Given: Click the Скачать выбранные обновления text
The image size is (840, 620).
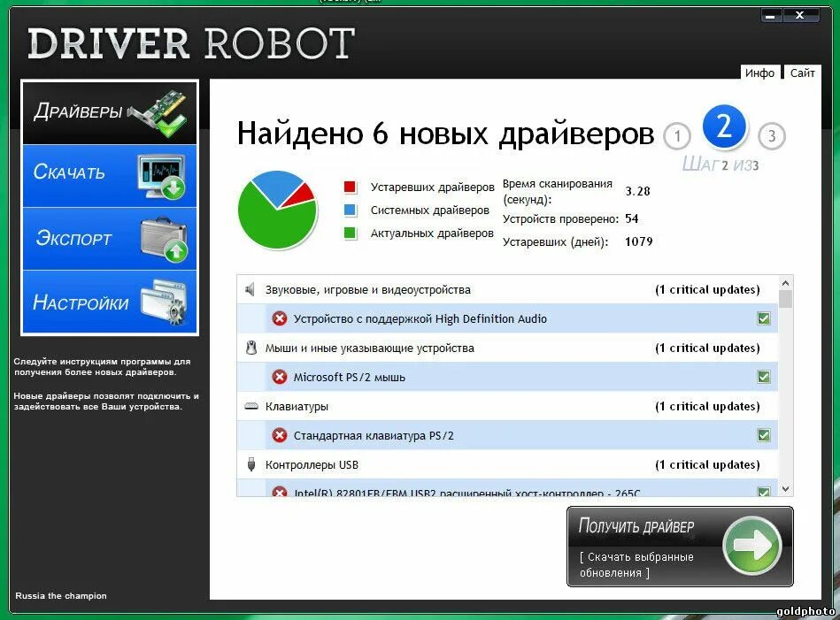Looking at the screenshot, I should coord(636,565).
